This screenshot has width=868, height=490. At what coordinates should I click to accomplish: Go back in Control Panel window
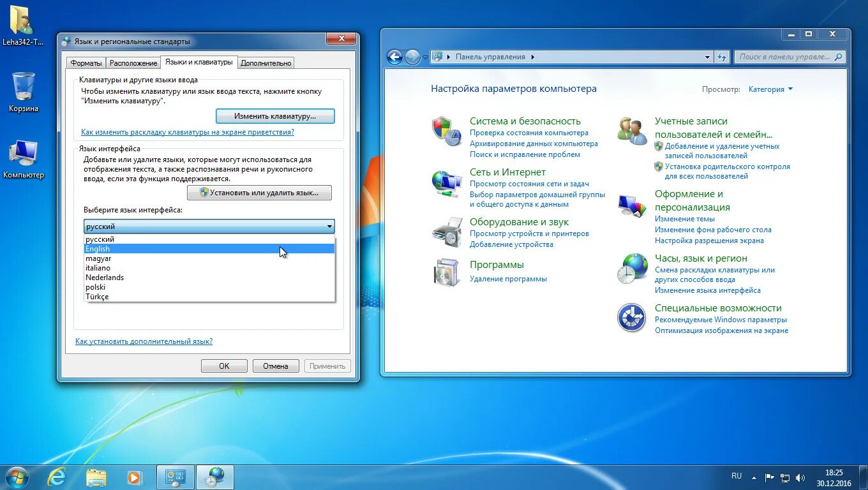pyautogui.click(x=394, y=57)
